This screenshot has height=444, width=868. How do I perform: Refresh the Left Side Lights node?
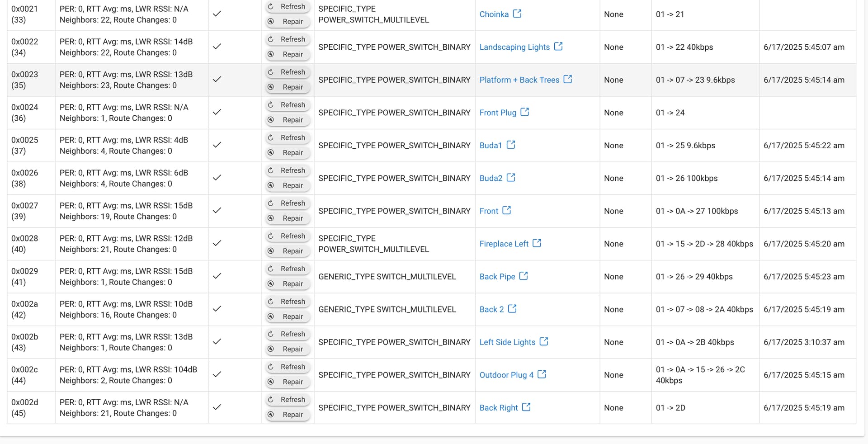[x=288, y=334]
